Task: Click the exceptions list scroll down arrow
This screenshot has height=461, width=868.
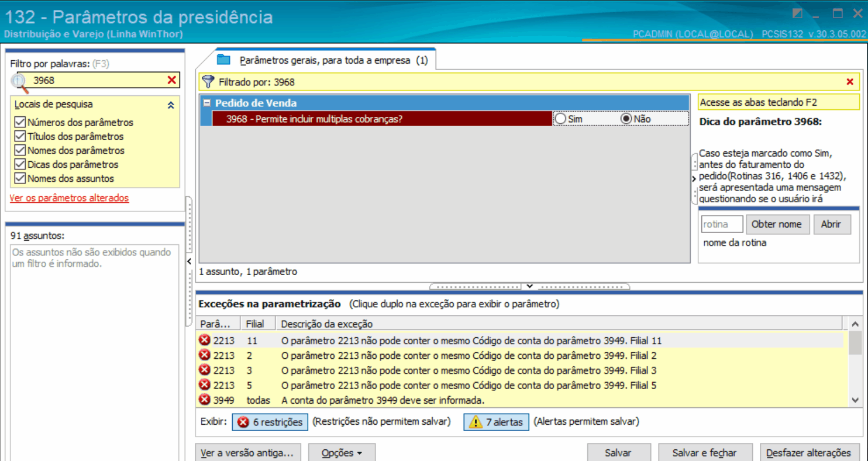Action: click(x=855, y=400)
